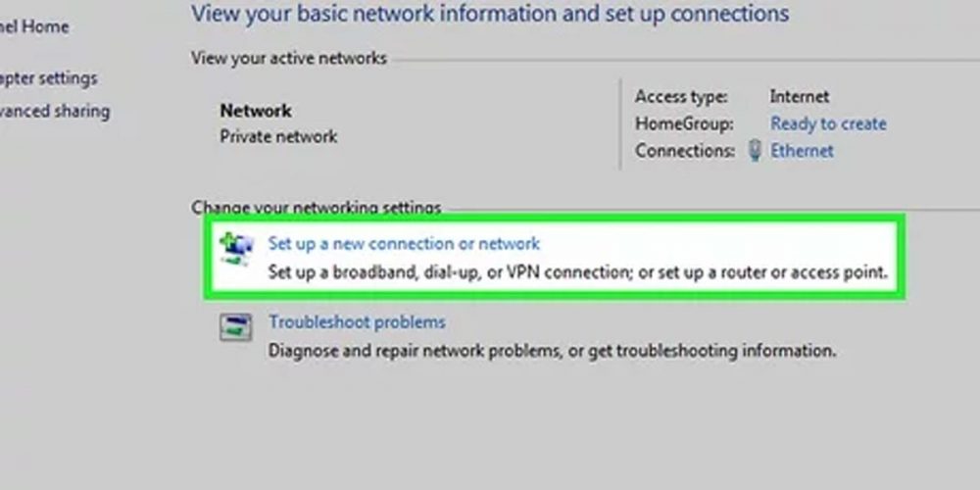
Task: Click the Diagnose and repair network problems text
Action: pos(552,349)
